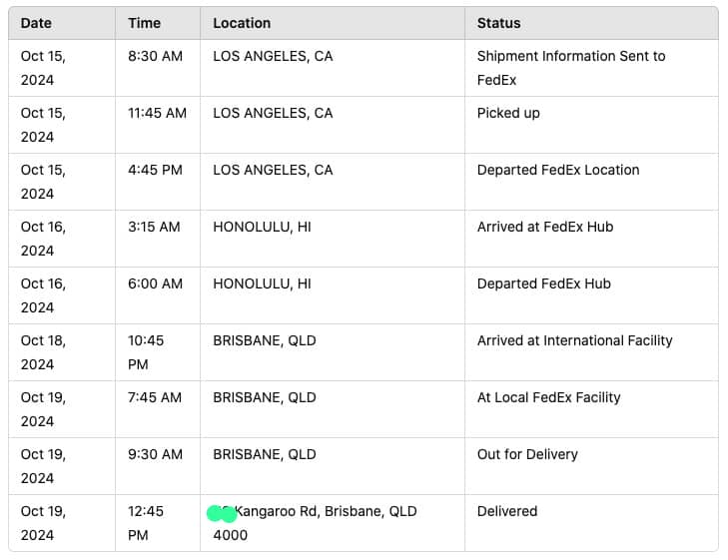Select the Out for Delivery status cell
The width and height of the screenshot is (728, 560).
pyautogui.click(x=527, y=455)
